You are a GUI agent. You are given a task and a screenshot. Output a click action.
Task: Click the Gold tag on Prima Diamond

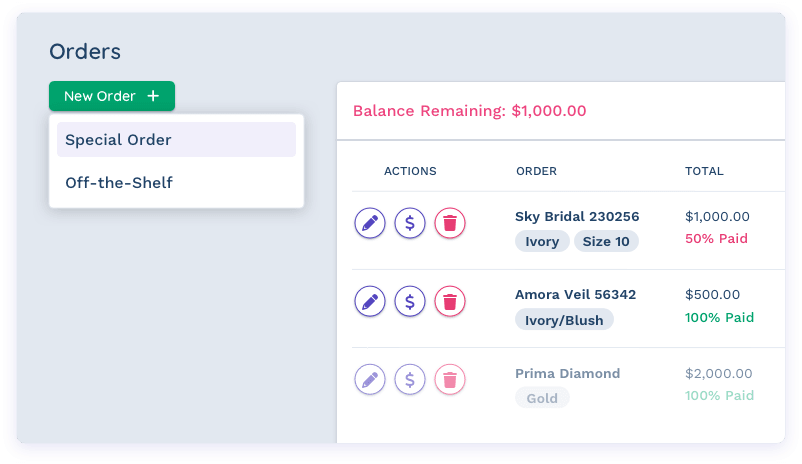(542, 398)
